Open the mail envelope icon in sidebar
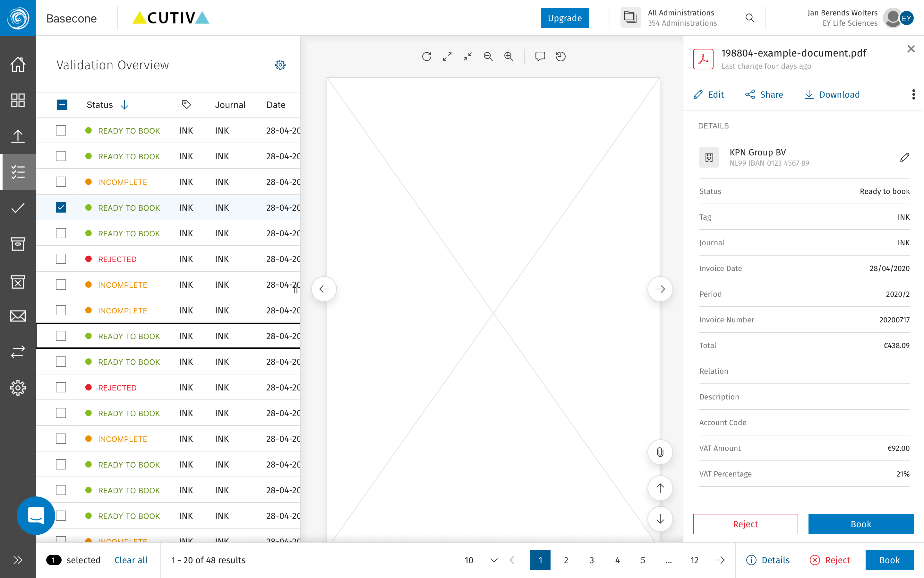 tap(18, 316)
